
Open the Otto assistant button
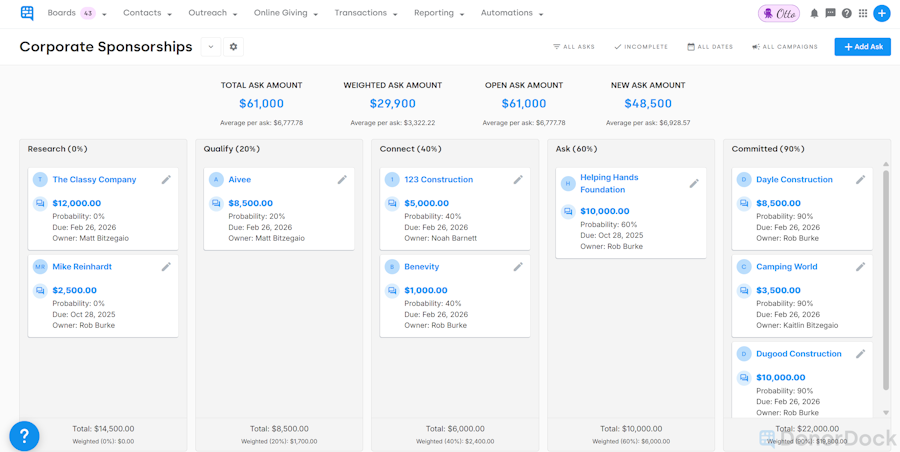[779, 14]
